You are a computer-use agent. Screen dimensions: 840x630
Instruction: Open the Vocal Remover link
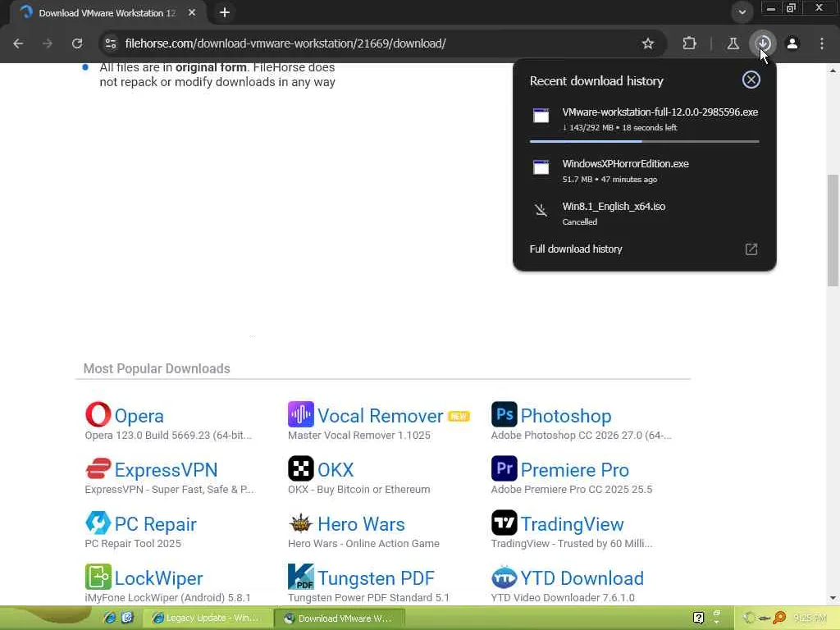tap(380, 416)
